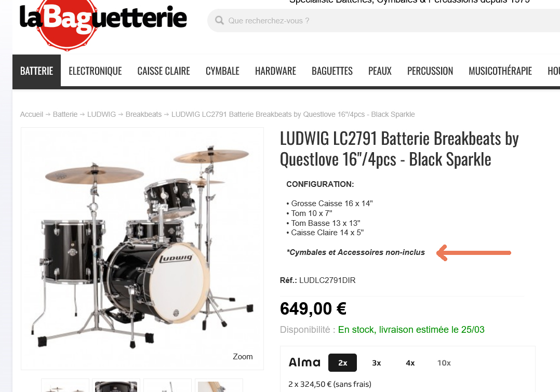The height and width of the screenshot is (392, 560).
Task: Open the Breakbeats breadcrumb link
Action: [143, 114]
